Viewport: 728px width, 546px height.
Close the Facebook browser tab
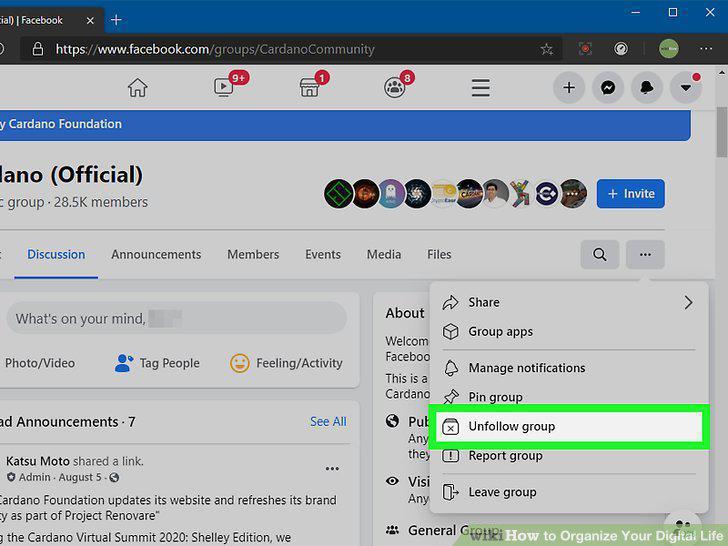[x=91, y=20]
